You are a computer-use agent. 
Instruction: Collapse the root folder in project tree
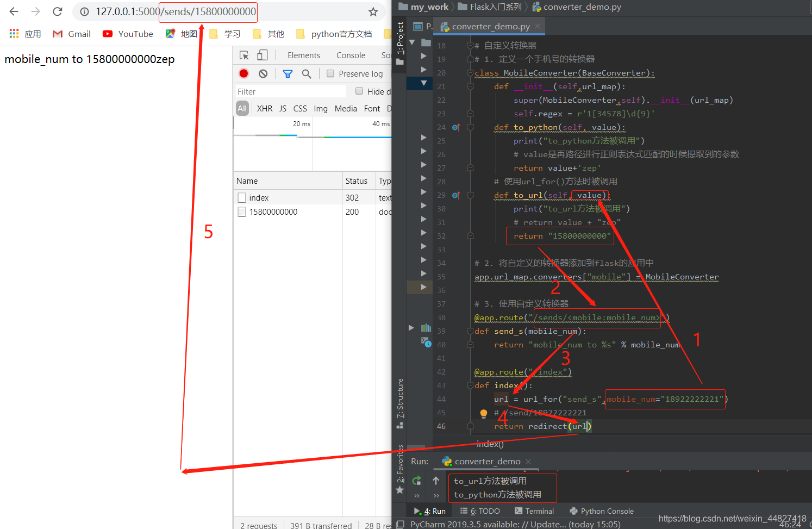[x=412, y=42]
